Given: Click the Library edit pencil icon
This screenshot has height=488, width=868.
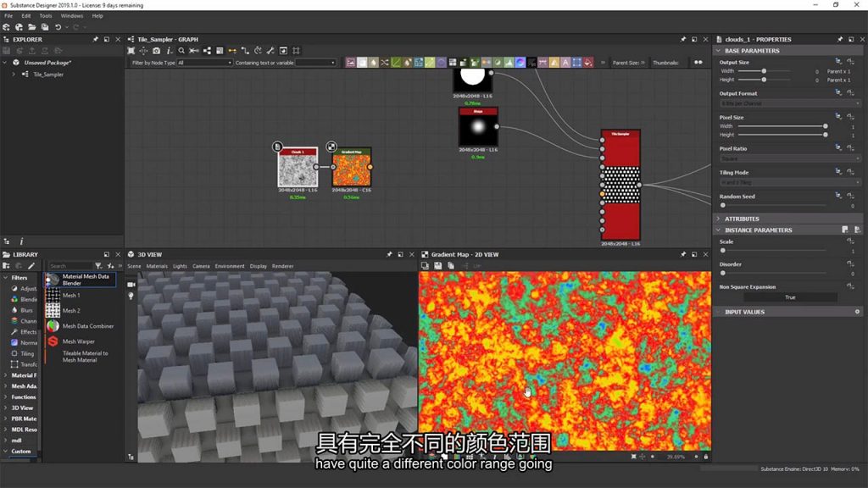Looking at the screenshot, I should click(x=31, y=266).
